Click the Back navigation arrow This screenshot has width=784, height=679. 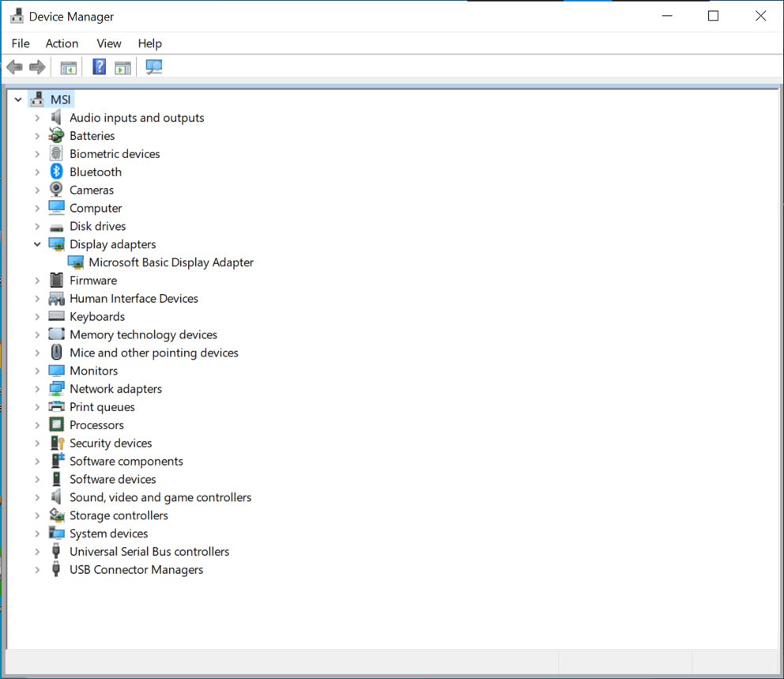click(x=14, y=66)
